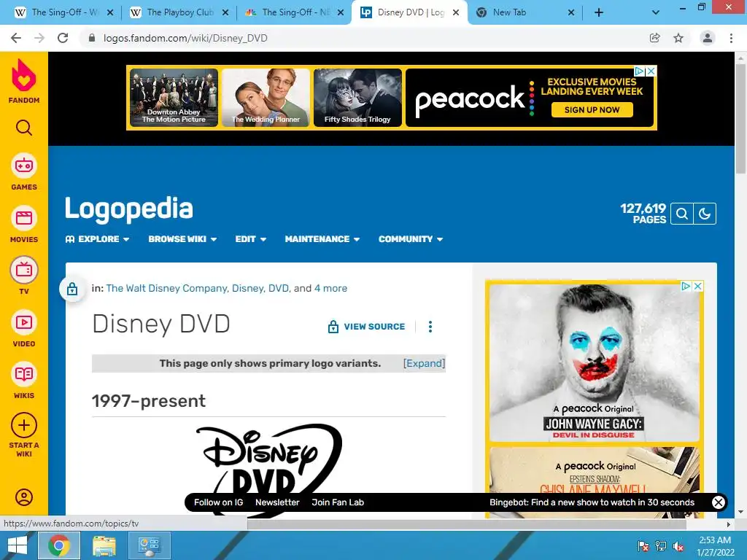Click the site security padlock icon
Viewport: 747px width, 560px height.
[92, 38]
